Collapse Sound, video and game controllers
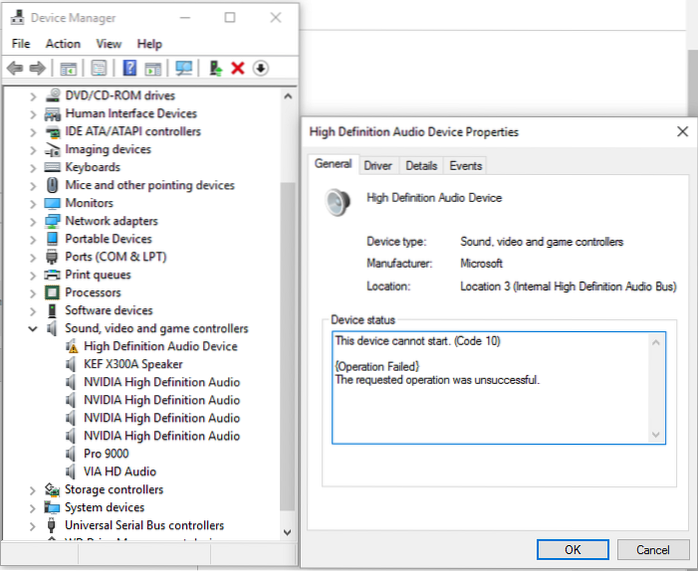Viewport: 698px width, 571px height. coord(33,329)
